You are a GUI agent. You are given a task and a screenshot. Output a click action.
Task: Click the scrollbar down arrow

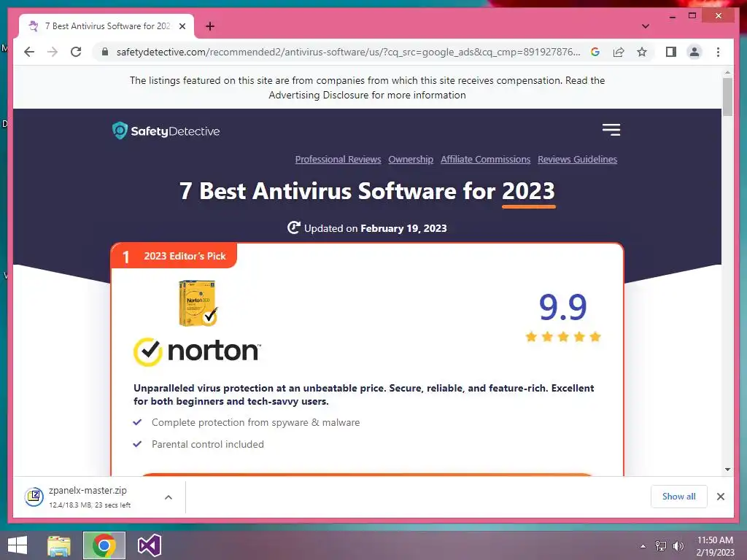click(x=727, y=470)
